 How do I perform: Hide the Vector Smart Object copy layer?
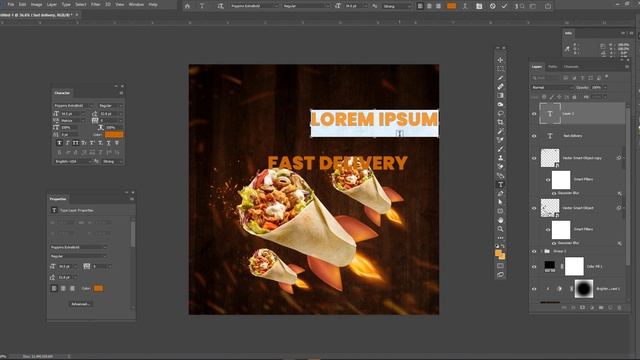(534, 158)
